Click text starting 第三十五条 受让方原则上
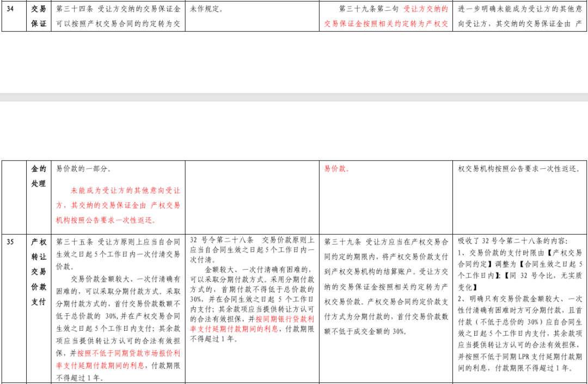 coord(118,254)
